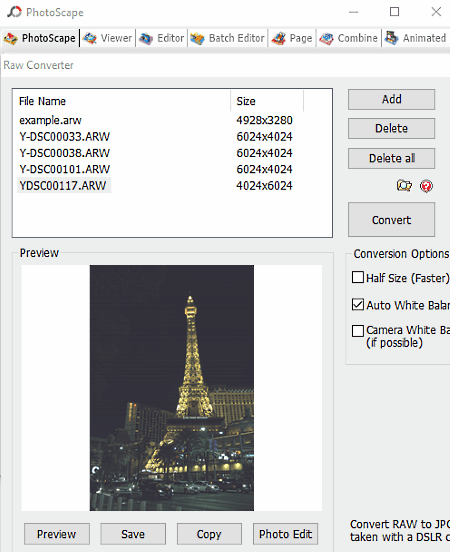Select Y-DSC00038.ARW in the file list
This screenshot has width=450, height=552.
[x=64, y=153]
